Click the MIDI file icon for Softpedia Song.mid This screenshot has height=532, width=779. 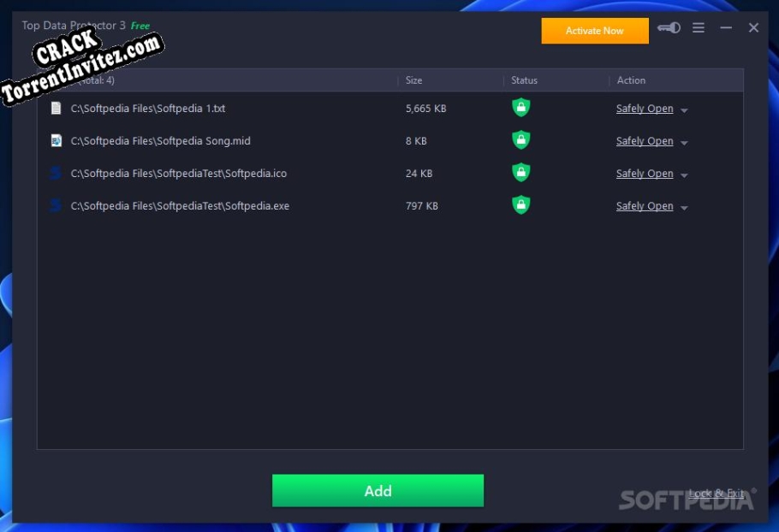(56, 140)
